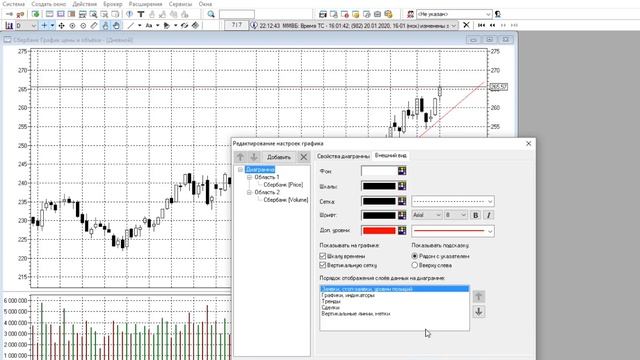This screenshot has height=360, width=640.
Task: Click the X icon next to the message bar
Action: pyautogui.click(x=466, y=25)
